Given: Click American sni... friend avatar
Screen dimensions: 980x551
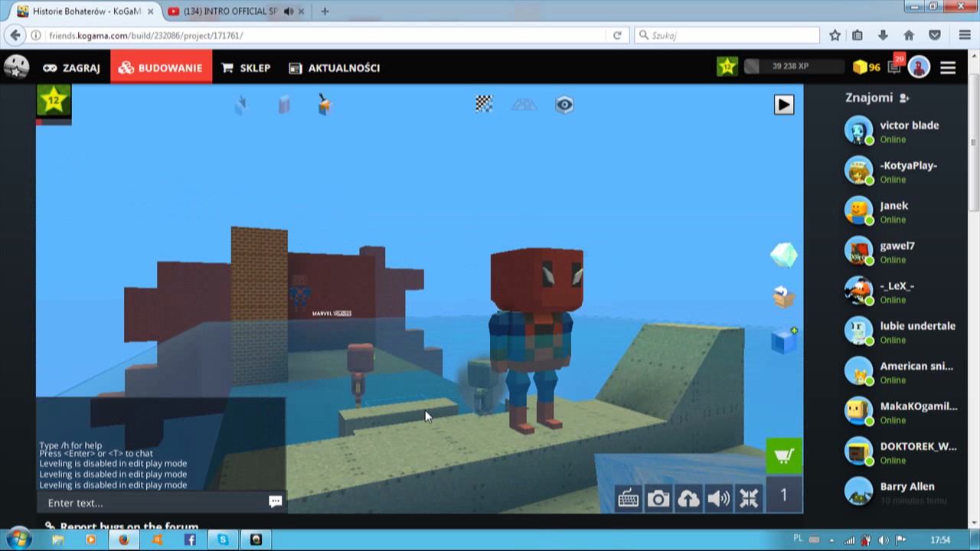Looking at the screenshot, I should 858,372.
